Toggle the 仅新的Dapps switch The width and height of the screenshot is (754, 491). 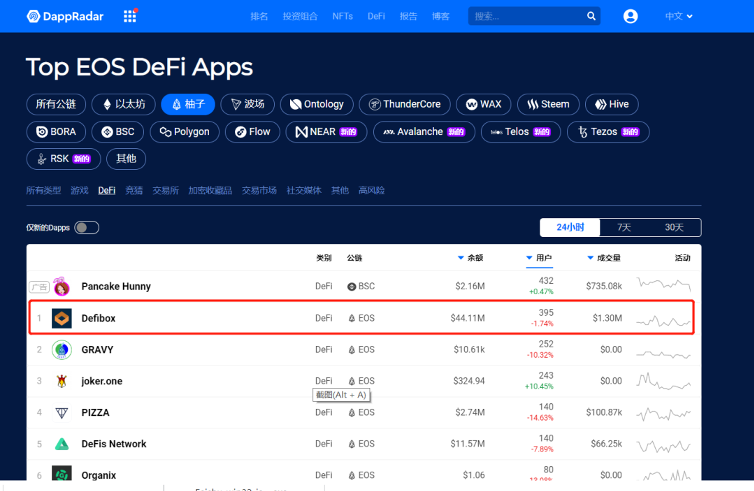(x=87, y=227)
